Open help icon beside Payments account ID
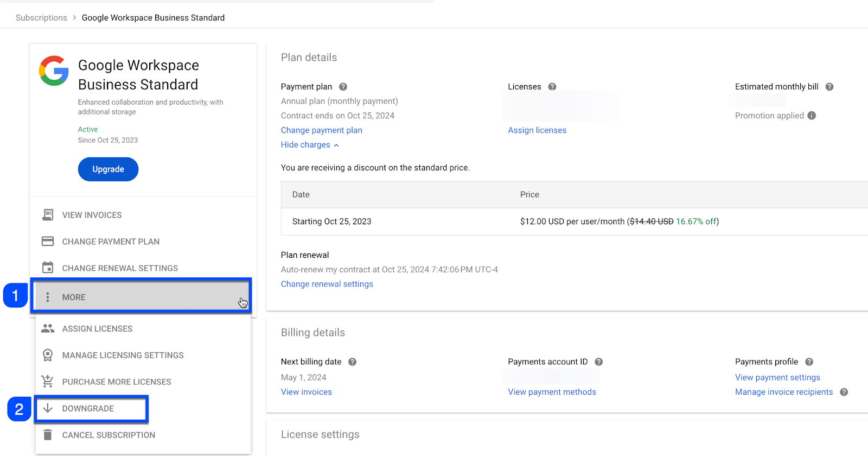Viewport: 868px width, 456px height. pyautogui.click(x=599, y=362)
